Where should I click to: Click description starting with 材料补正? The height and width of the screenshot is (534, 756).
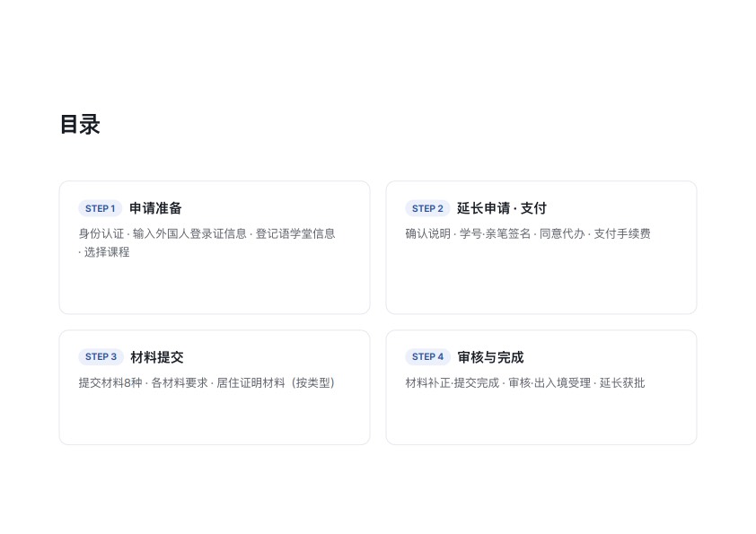(525, 382)
